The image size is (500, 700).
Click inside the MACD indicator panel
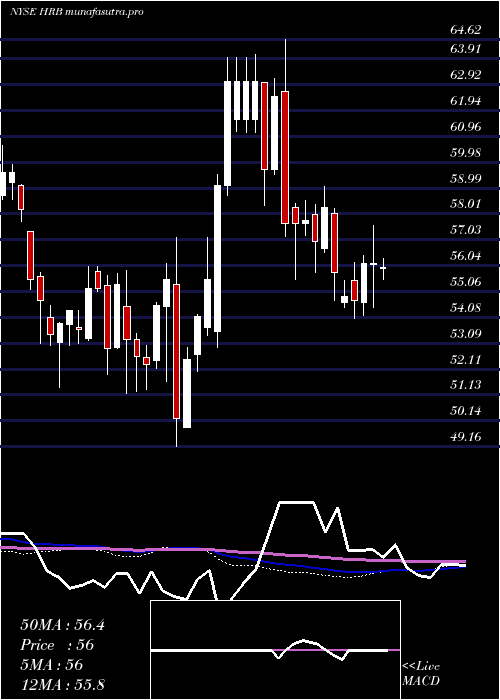[275, 650]
